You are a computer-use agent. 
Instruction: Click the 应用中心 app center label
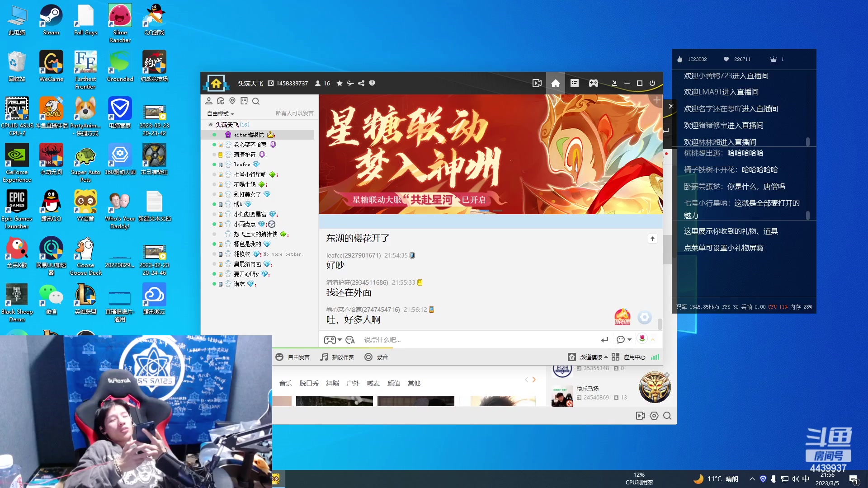[x=635, y=357]
